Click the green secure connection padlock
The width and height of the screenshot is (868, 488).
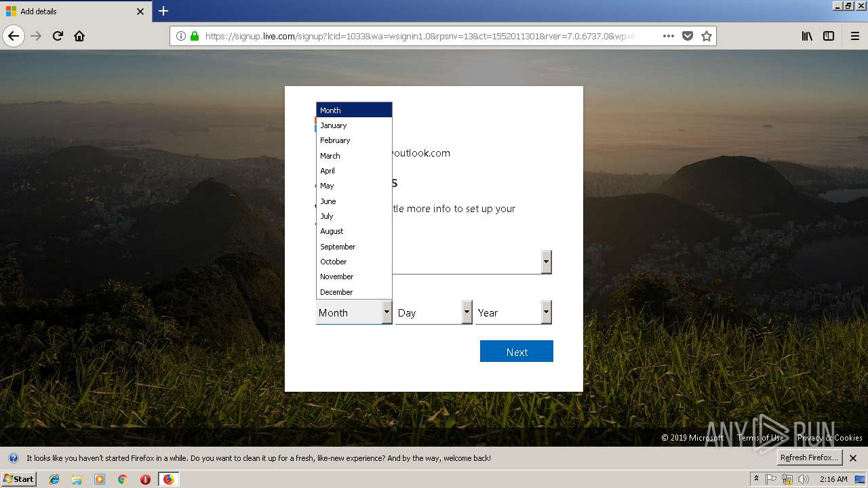click(x=195, y=36)
